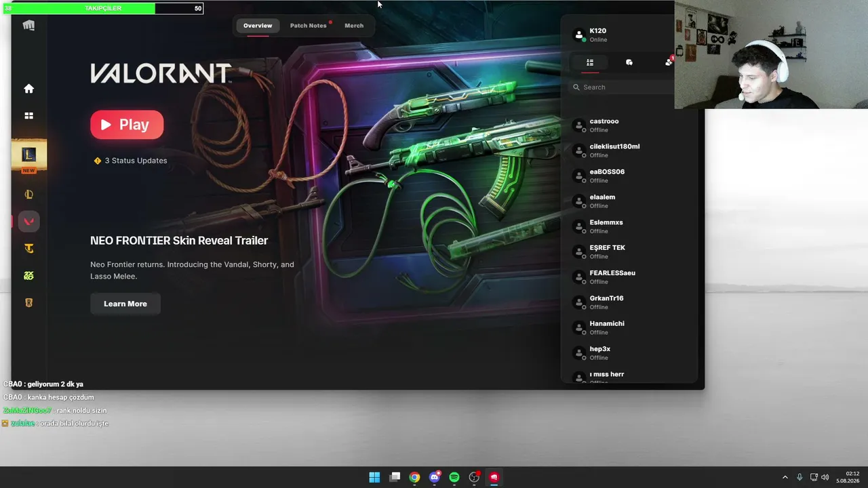Screen dimensions: 868x488
Task: Open Google Chrome from taskbar
Action: tap(414, 477)
